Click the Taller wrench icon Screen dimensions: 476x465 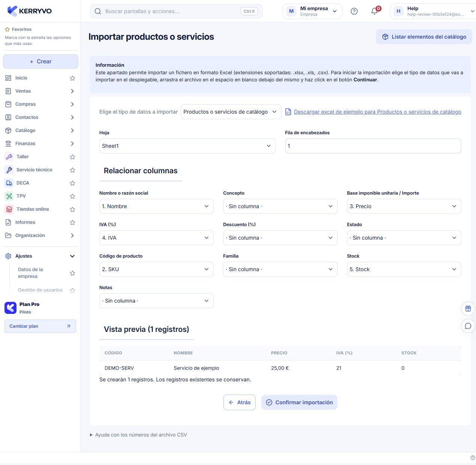(x=9, y=157)
